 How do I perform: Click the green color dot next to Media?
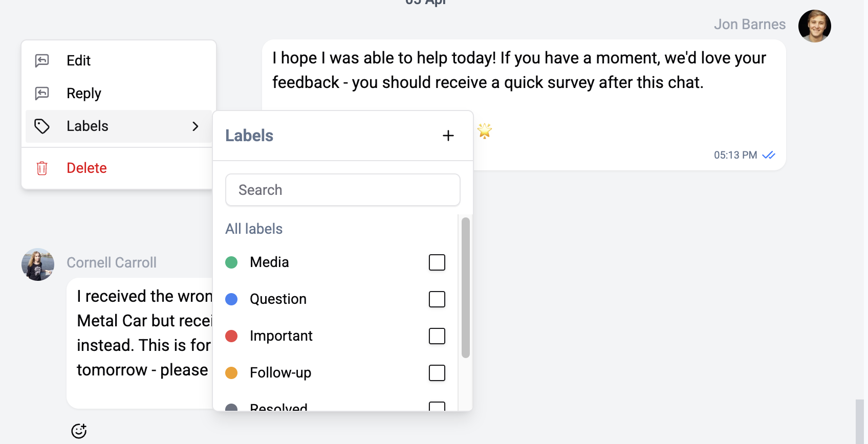coord(231,262)
